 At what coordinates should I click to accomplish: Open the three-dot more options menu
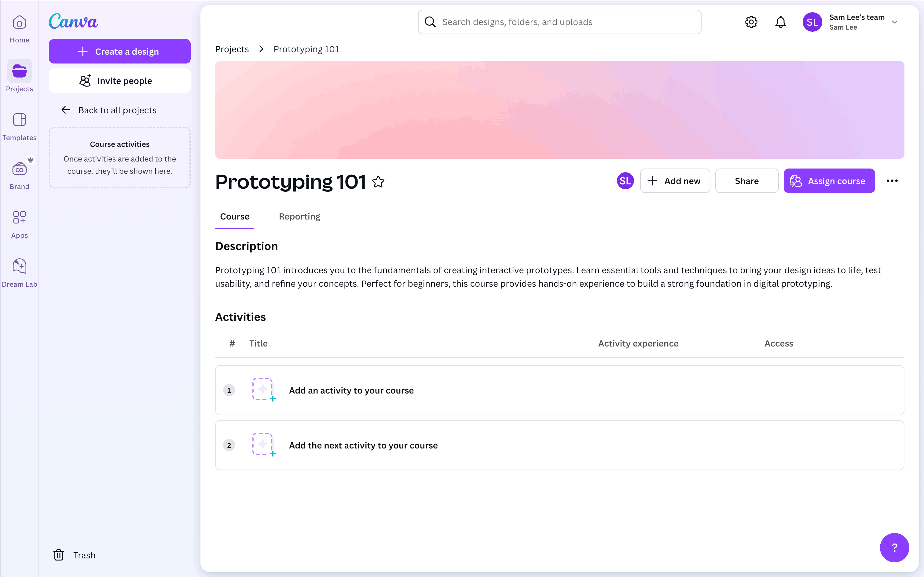pos(892,181)
